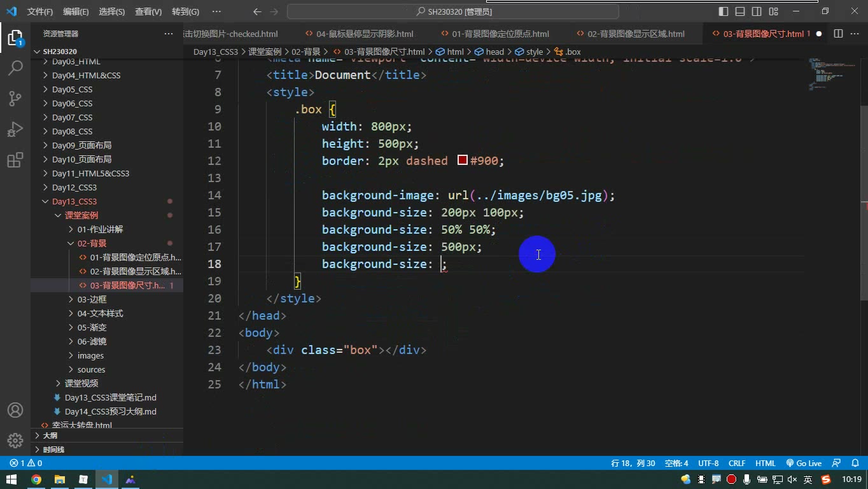868x489 pixels.
Task: Open Explorer panel more actions ellipsis
Action: [x=169, y=34]
